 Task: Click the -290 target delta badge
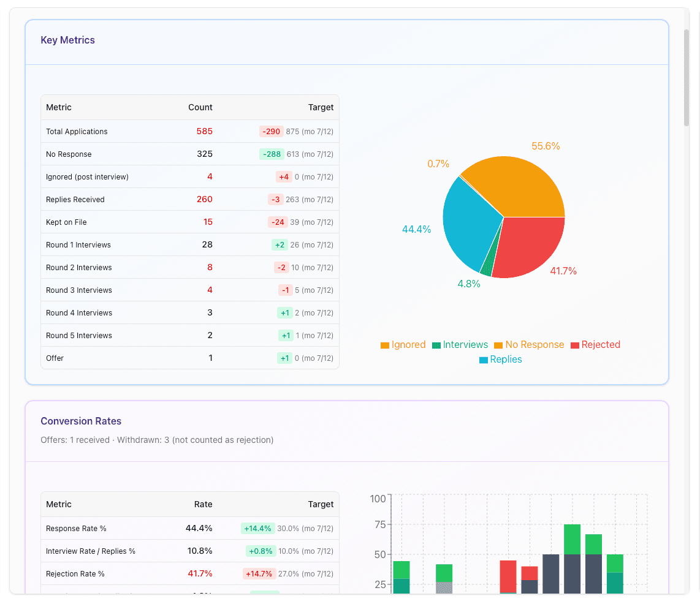point(272,131)
